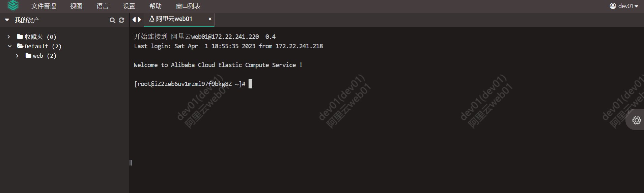Open the settings gear on the terminal's right edge
The image size is (644, 193).
coord(636,120)
